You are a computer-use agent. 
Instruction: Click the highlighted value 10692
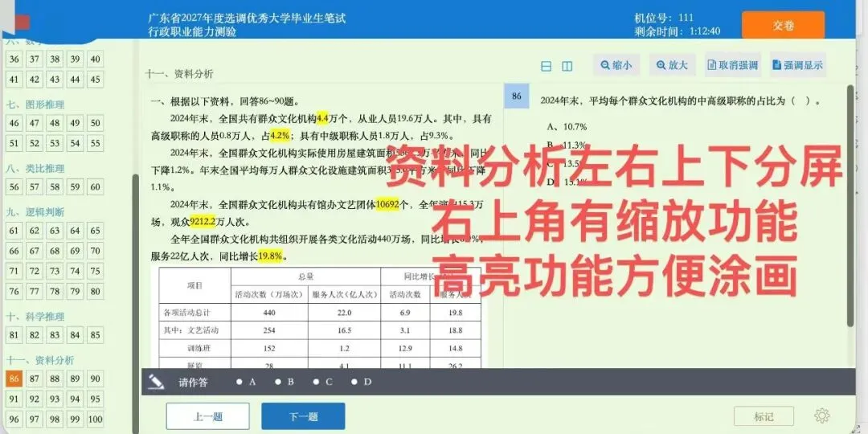pyautogui.click(x=387, y=205)
